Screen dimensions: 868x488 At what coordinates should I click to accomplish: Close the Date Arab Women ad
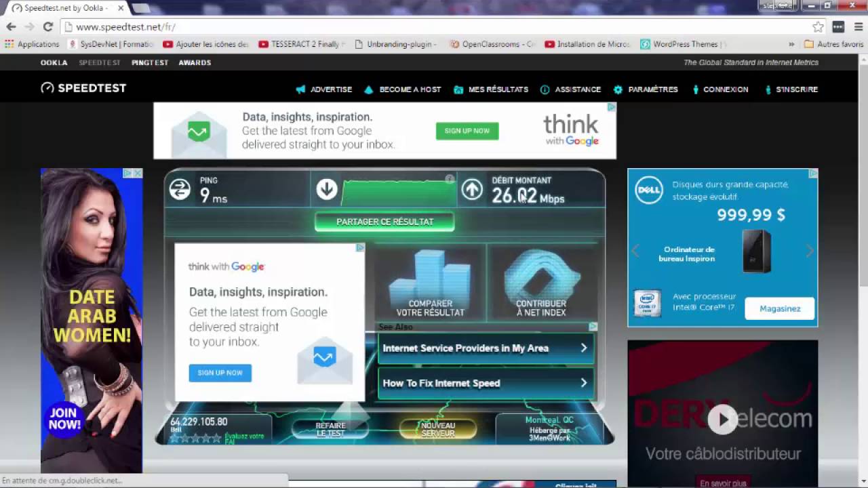[138, 174]
